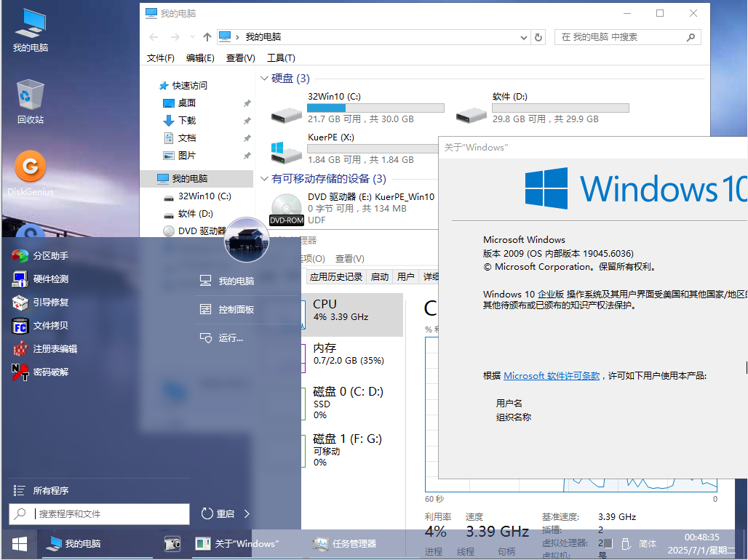The width and height of the screenshot is (748, 560).
Task: Select 32Win10 (C:) in the navigation tree
Action: click(199, 196)
